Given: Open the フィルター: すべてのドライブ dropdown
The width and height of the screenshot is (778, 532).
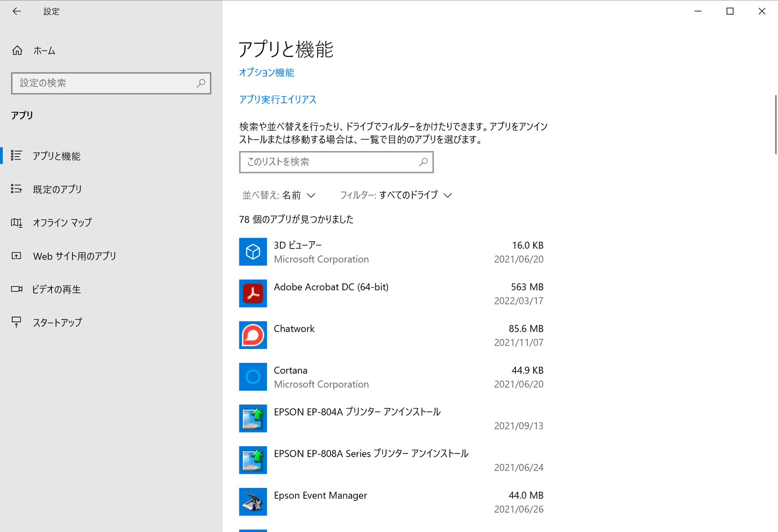Looking at the screenshot, I should [395, 195].
